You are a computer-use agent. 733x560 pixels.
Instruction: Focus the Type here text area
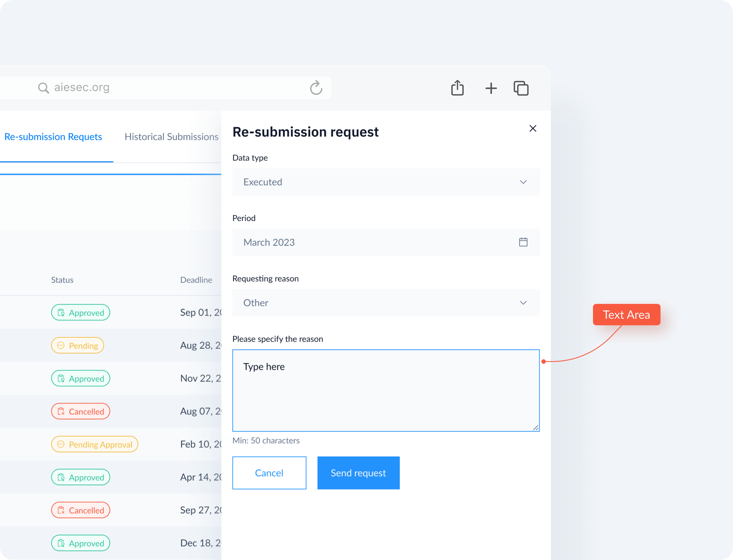pos(386,390)
